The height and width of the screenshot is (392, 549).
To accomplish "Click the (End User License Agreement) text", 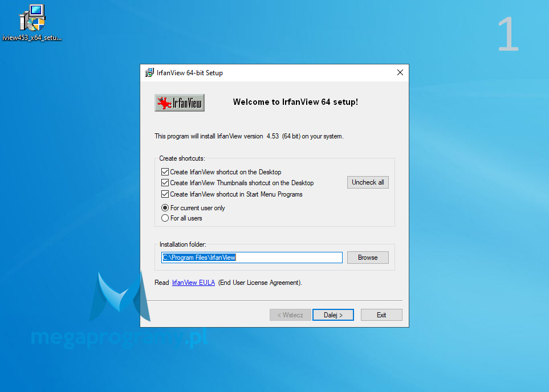I will point(260,283).
